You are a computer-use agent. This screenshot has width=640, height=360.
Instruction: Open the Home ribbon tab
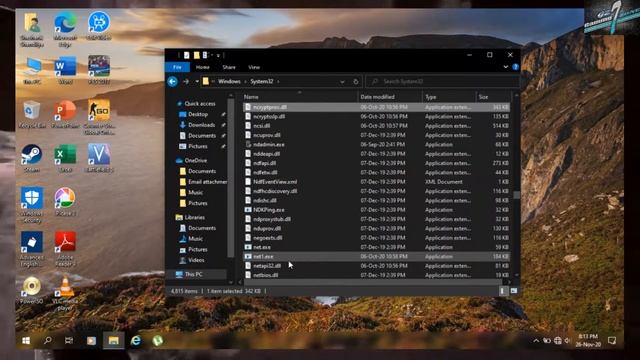pos(202,67)
